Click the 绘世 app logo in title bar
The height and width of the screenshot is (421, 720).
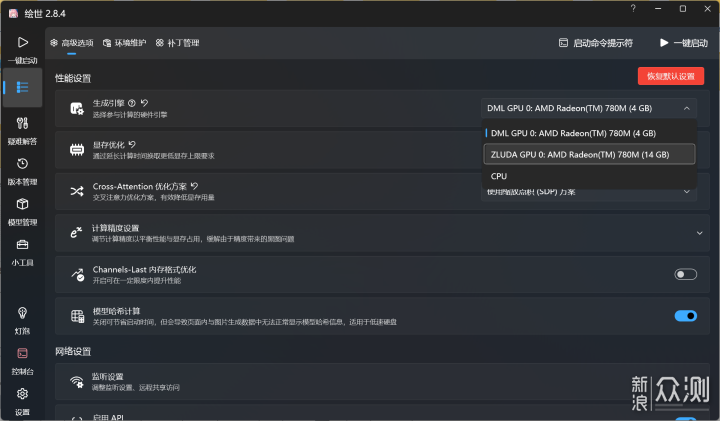tap(13, 13)
